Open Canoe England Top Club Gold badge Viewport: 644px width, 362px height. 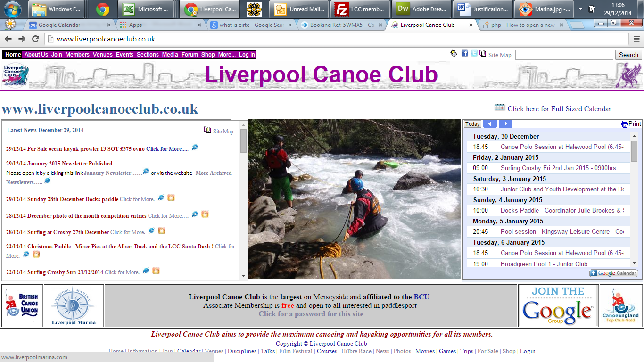click(x=621, y=305)
